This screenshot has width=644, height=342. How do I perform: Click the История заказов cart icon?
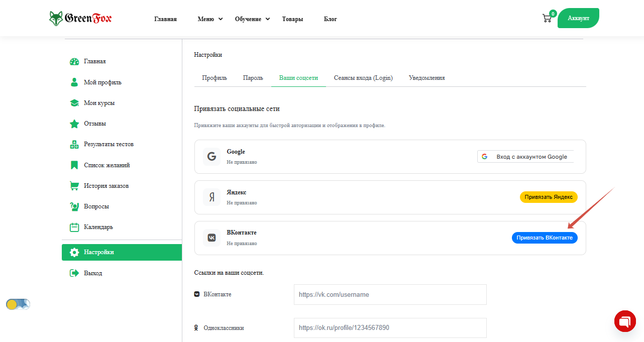(x=74, y=186)
